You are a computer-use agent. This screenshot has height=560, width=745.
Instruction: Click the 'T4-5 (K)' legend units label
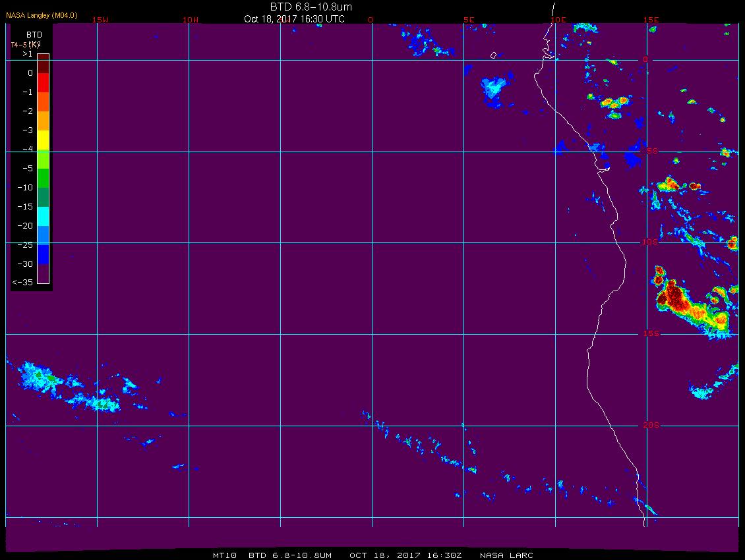[26, 45]
